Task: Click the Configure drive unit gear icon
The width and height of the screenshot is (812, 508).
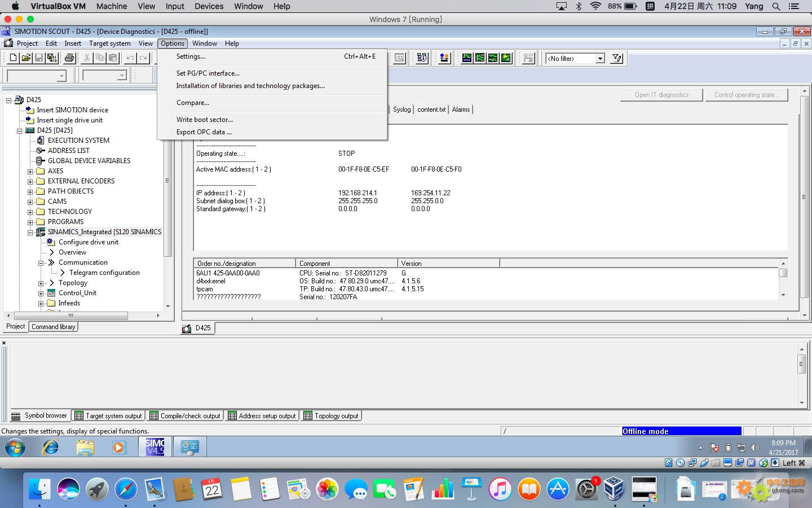Action: 51,242
